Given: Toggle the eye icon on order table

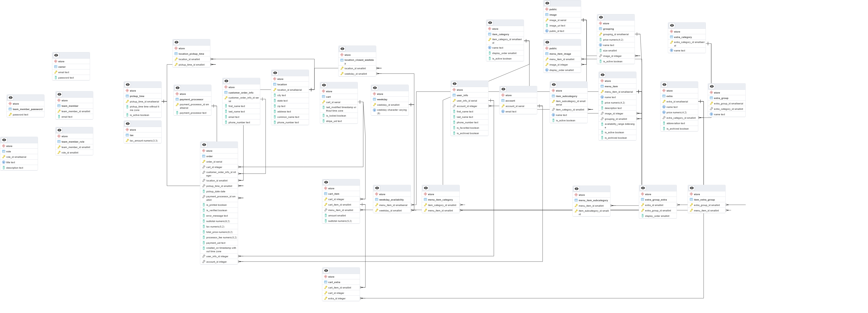Looking at the screenshot, I should point(204,145).
